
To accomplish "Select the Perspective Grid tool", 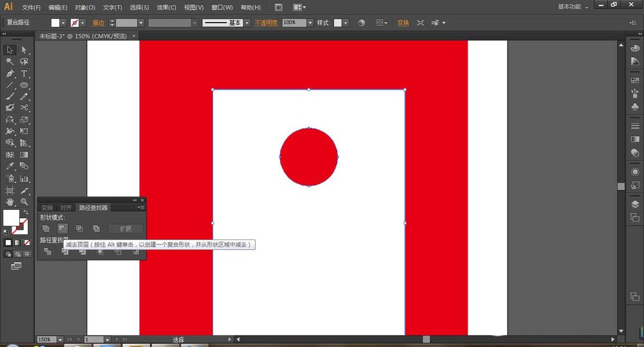I will (x=24, y=142).
